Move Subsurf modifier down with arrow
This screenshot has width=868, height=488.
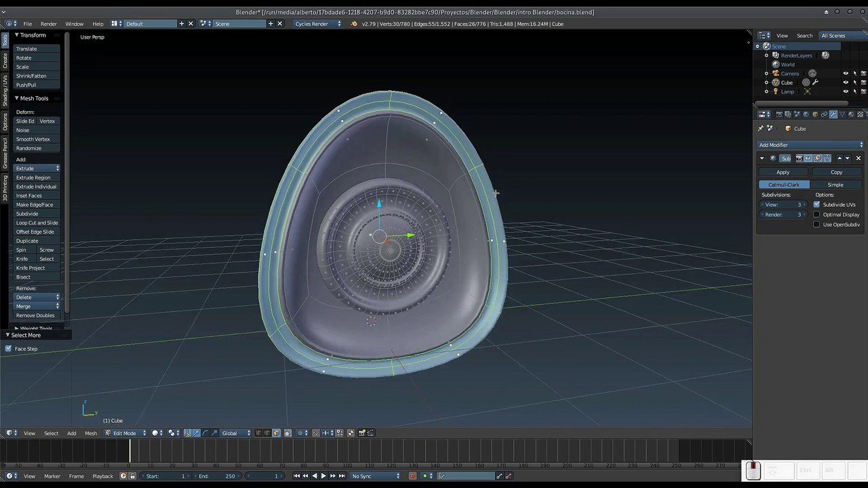(847, 158)
